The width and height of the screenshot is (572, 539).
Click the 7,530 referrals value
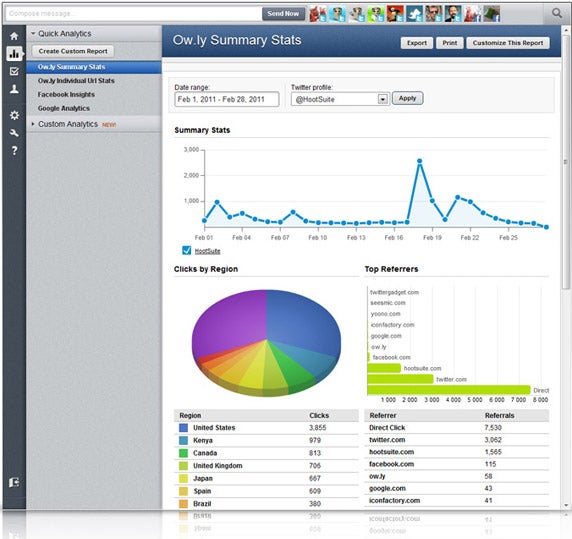click(x=493, y=427)
